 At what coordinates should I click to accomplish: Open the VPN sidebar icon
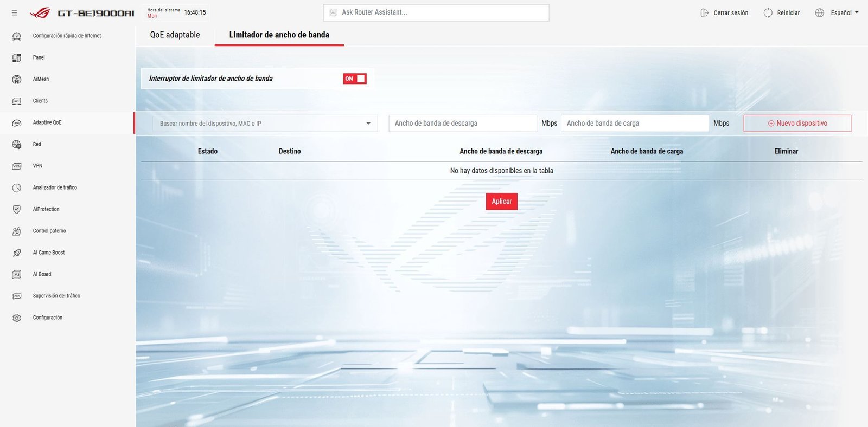click(17, 166)
